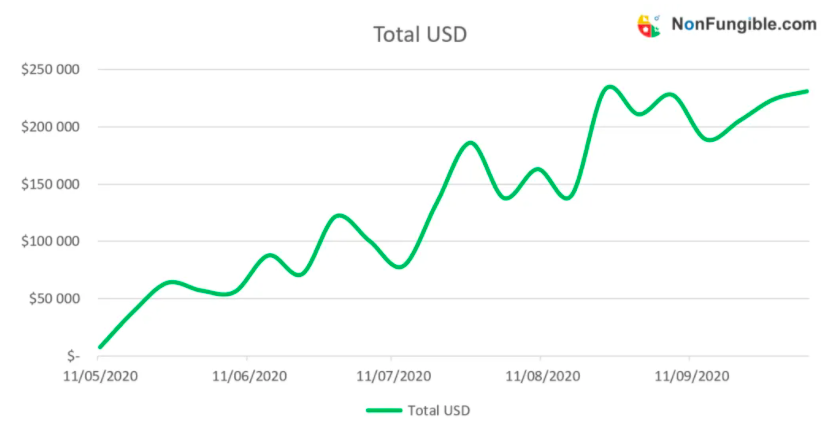Screen dimensions: 832x433
Task: Select the $50 000 y-axis label
Action: click(52, 298)
